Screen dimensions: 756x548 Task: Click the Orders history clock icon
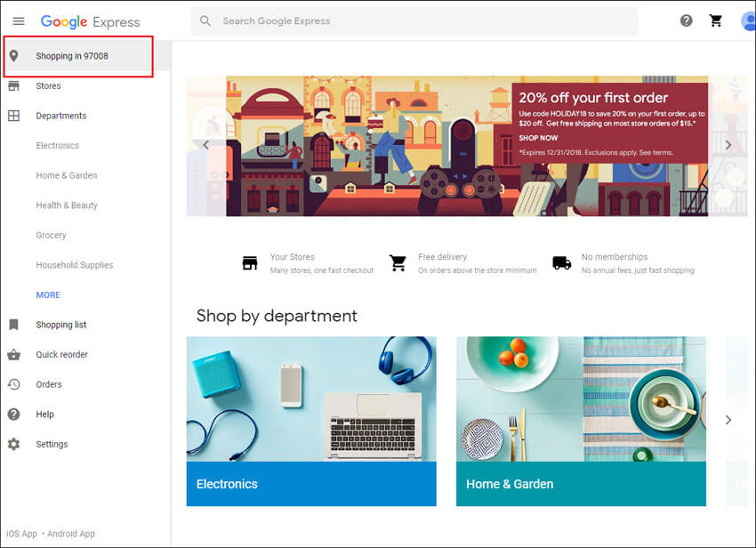14,384
